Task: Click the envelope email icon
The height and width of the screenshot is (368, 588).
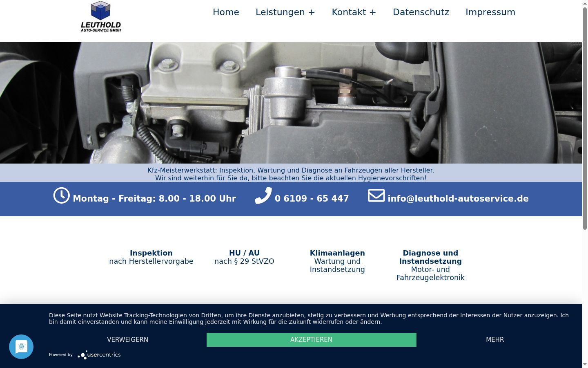Action: 376,195
